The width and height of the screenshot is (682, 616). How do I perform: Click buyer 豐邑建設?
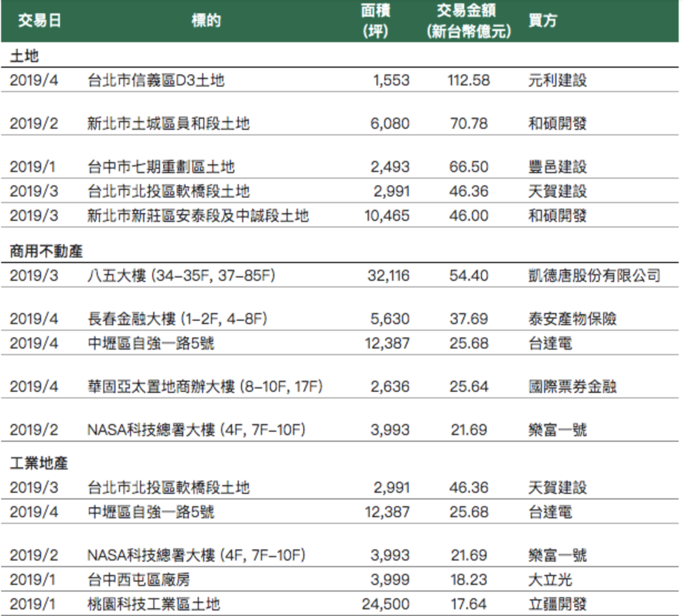tap(557, 166)
